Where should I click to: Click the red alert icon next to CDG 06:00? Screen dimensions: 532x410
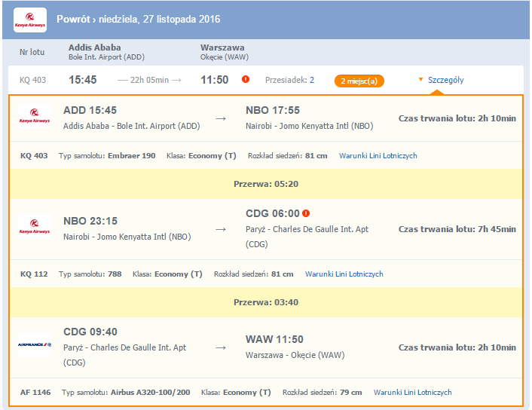306,213
